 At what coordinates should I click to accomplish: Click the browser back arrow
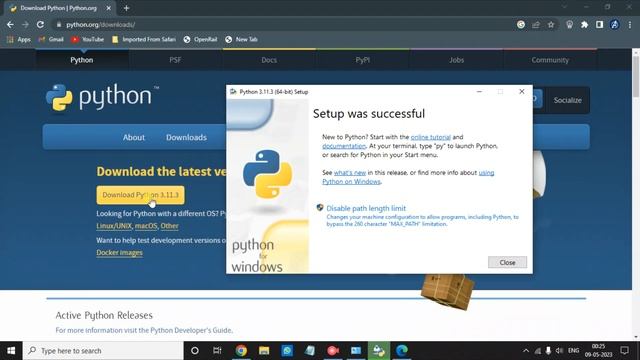click(x=10, y=24)
